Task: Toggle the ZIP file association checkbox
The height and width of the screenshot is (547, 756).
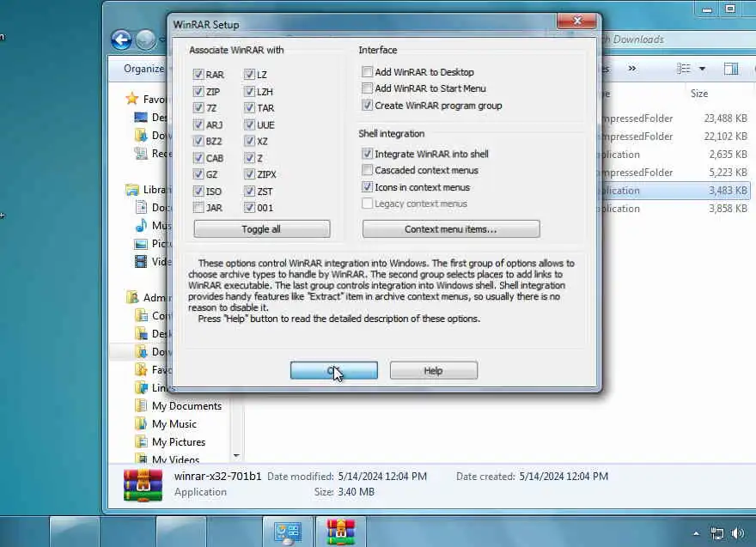Action: click(198, 92)
